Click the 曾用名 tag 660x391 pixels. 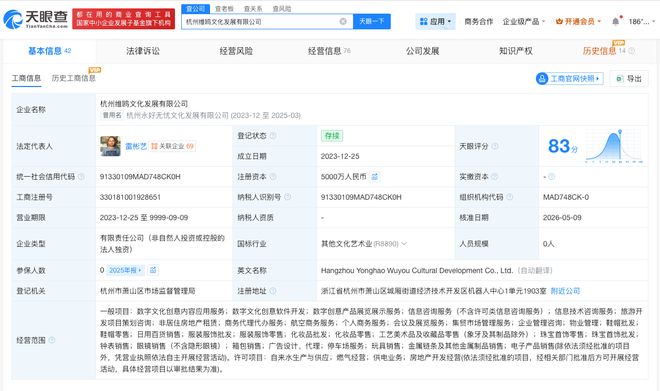[x=112, y=115]
